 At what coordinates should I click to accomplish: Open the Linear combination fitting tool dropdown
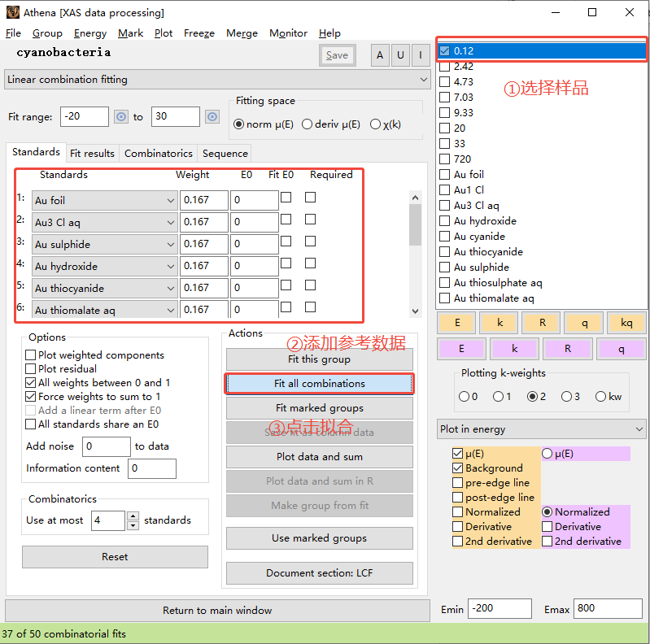click(x=216, y=80)
